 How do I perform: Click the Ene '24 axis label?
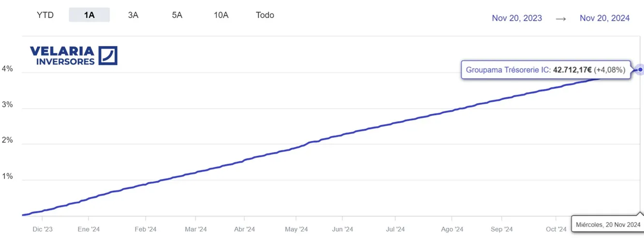[88, 229]
